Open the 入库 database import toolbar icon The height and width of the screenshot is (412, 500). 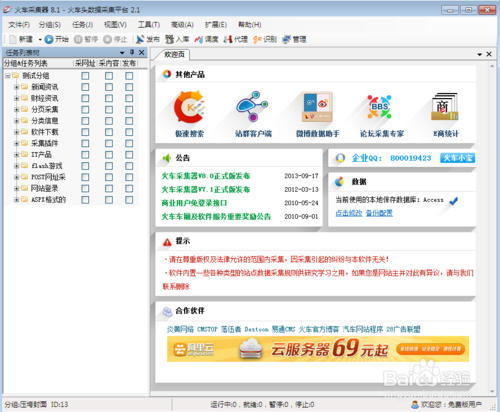tap(169, 39)
